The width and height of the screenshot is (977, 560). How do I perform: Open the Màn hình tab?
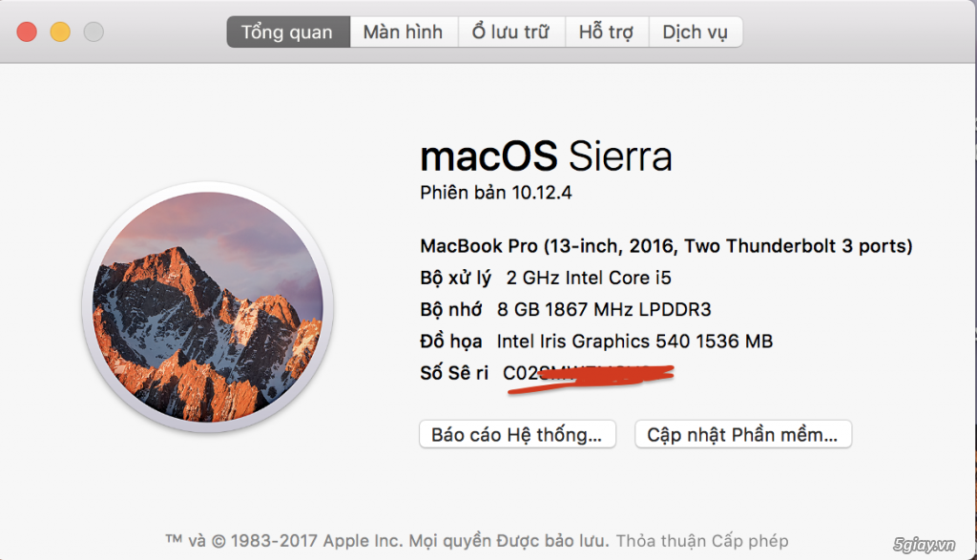pyautogui.click(x=404, y=31)
